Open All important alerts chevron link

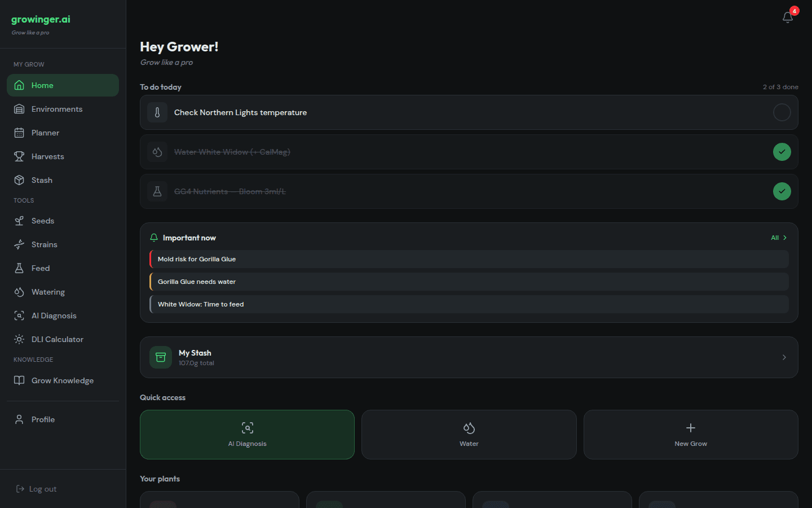[x=779, y=238]
